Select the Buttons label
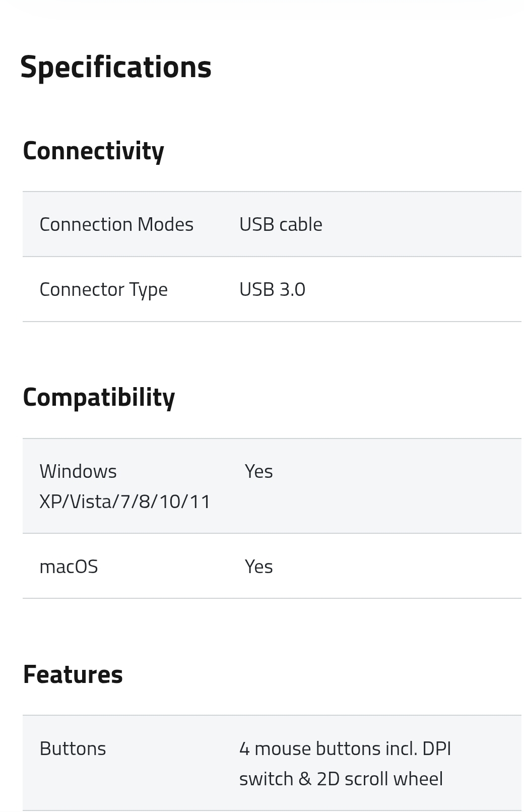Viewport: 524px width, 812px height. coord(73,748)
